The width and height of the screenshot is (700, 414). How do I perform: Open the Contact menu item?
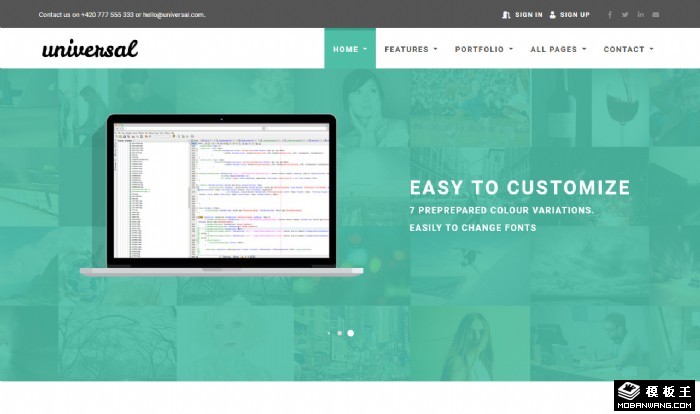coord(628,49)
